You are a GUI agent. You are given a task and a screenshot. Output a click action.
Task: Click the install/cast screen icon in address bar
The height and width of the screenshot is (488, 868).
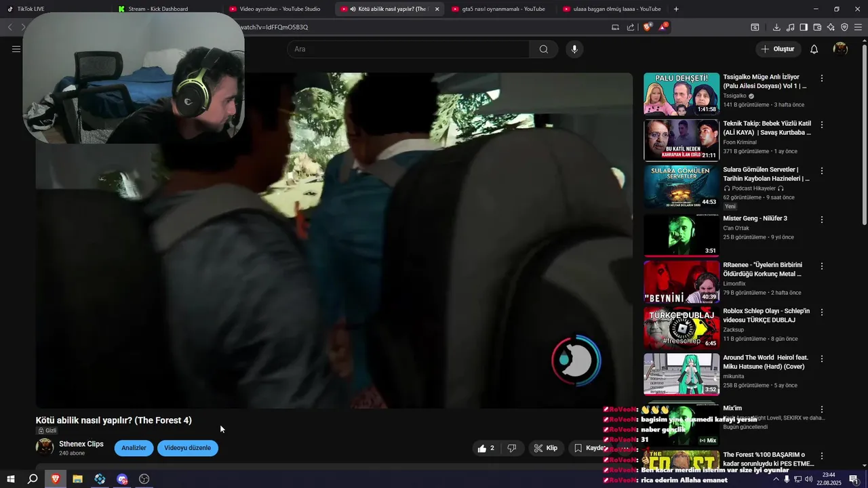tap(615, 27)
